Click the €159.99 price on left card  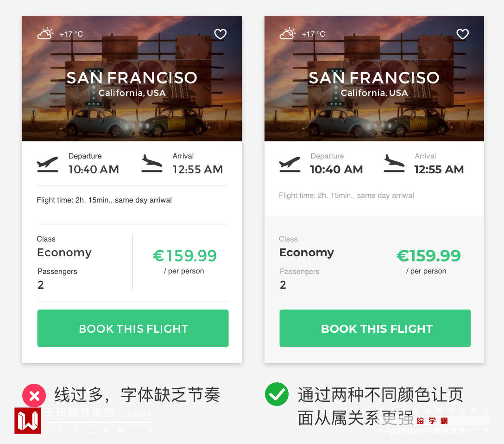click(x=185, y=256)
